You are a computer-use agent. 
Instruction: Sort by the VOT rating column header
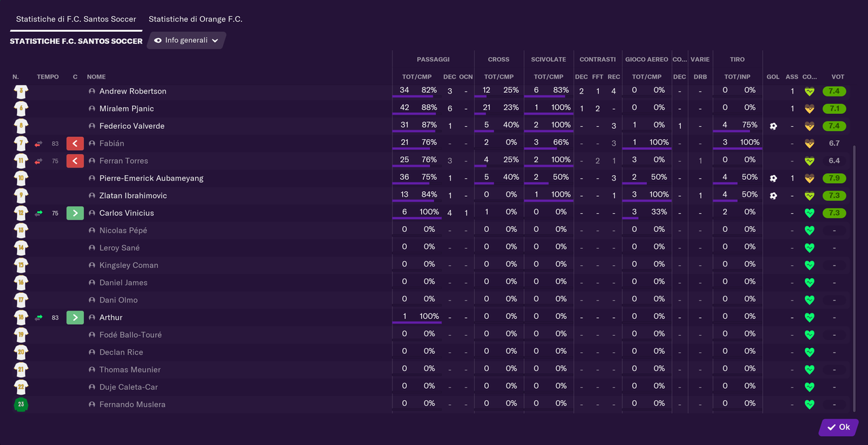[837, 77]
